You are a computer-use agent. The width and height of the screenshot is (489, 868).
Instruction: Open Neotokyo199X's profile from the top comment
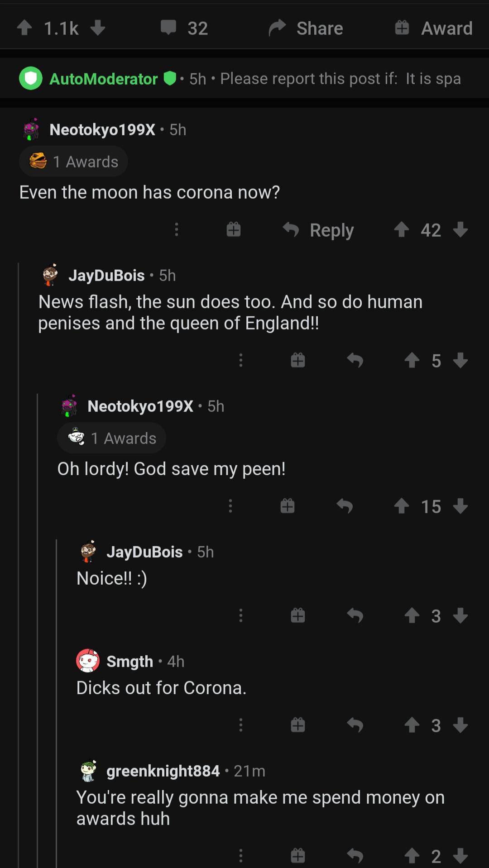coord(102,130)
